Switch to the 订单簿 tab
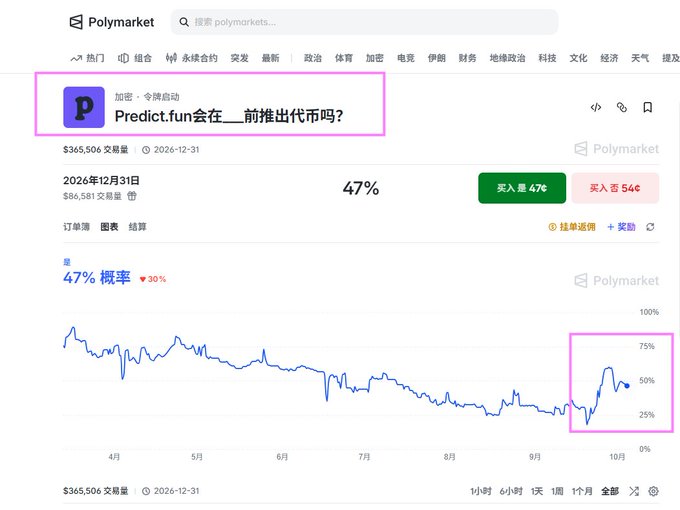Viewport: 680px width, 510px height. [x=76, y=227]
